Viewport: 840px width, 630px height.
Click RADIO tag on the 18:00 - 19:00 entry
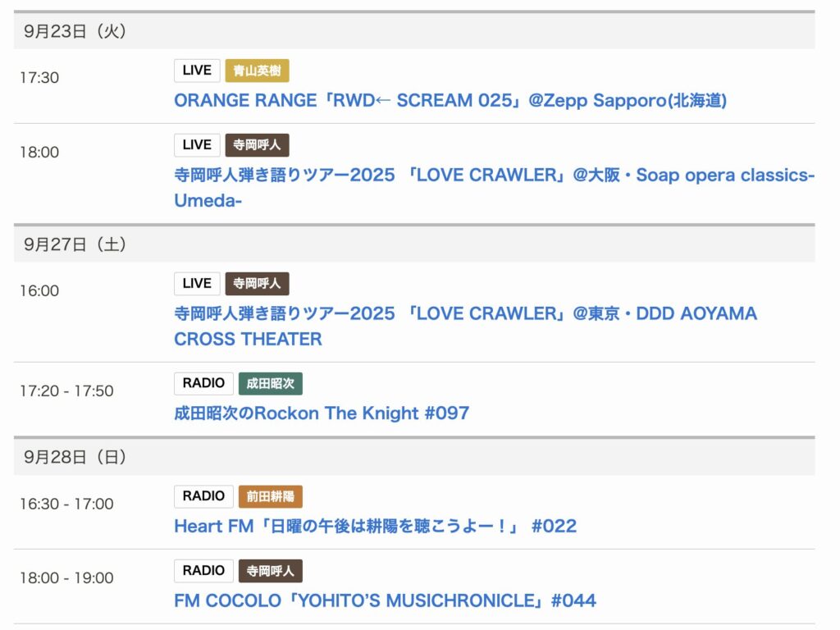point(203,571)
